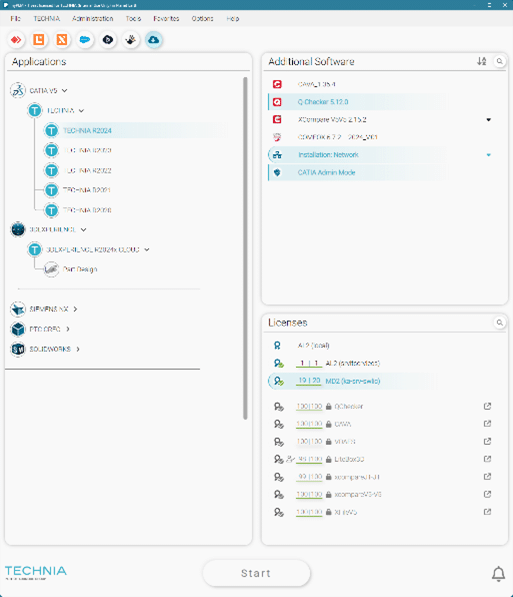Collapse the CATIA V5 tree node chevron
This screenshot has width=513, height=597.
tap(64, 91)
